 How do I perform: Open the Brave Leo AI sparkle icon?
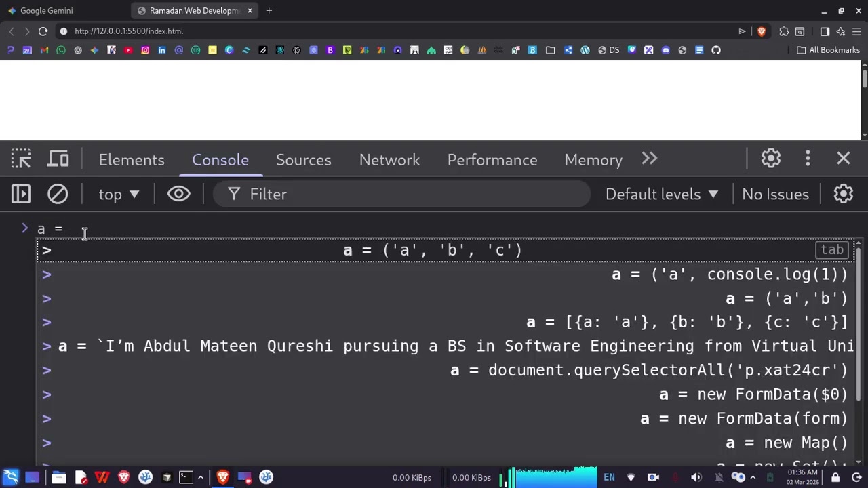pos(841,31)
